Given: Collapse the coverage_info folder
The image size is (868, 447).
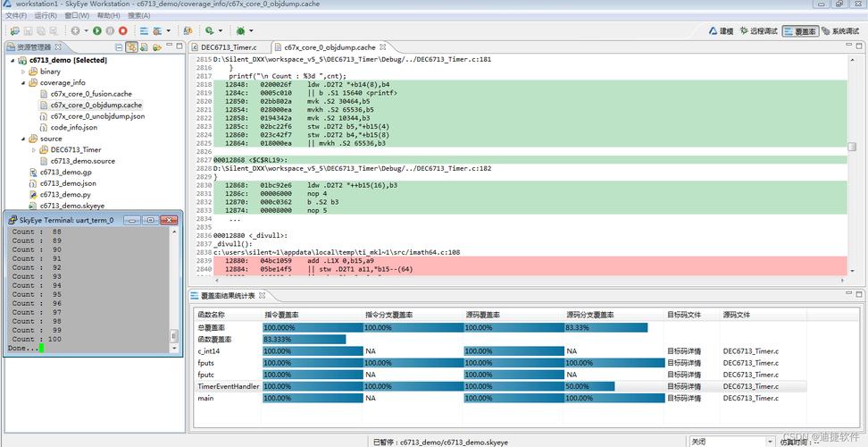Looking at the screenshot, I should click(23, 83).
